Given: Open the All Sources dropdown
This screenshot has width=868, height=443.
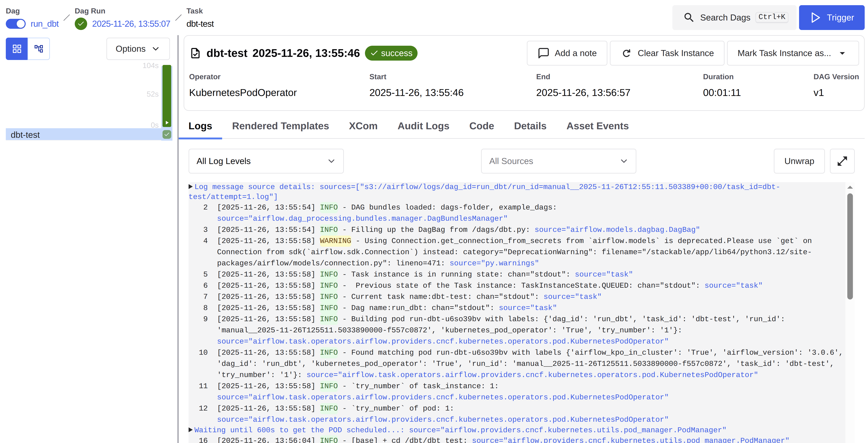Looking at the screenshot, I should (x=558, y=161).
